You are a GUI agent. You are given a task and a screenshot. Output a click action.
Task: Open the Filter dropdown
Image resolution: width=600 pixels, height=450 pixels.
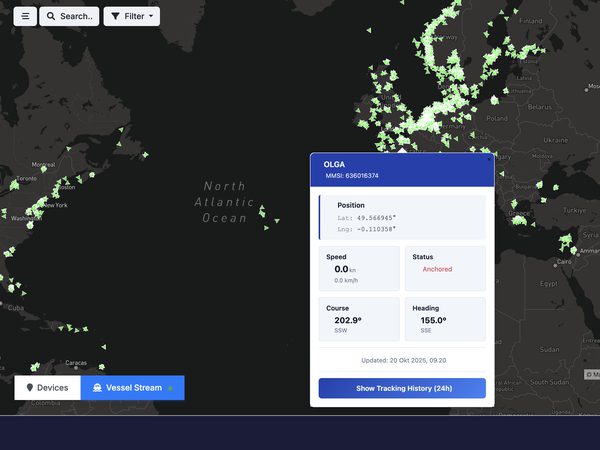[132, 16]
